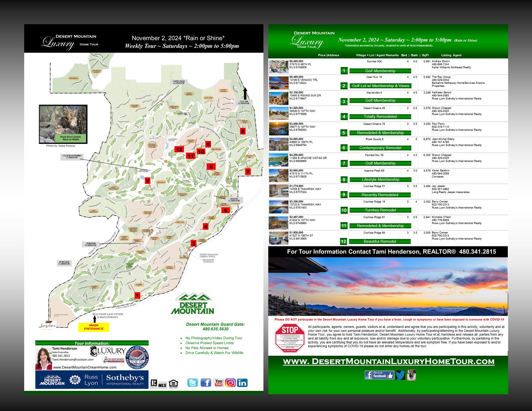The height and width of the screenshot is (411, 532).
Task: Open the Instagram icon beside the YouTube icon
Action: tap(230, 383)
